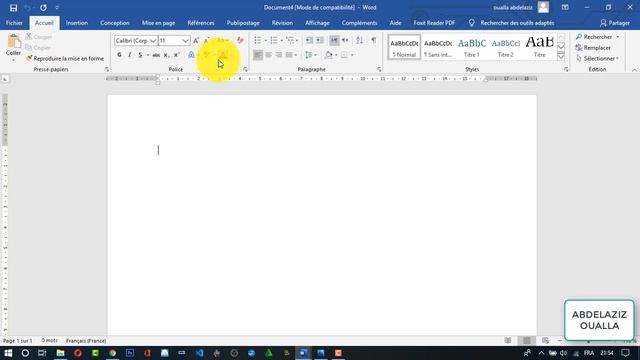Customize the quick access toolbar
Image resolution: width=640 pixels, height=360 pixels.
coord(57,8)
